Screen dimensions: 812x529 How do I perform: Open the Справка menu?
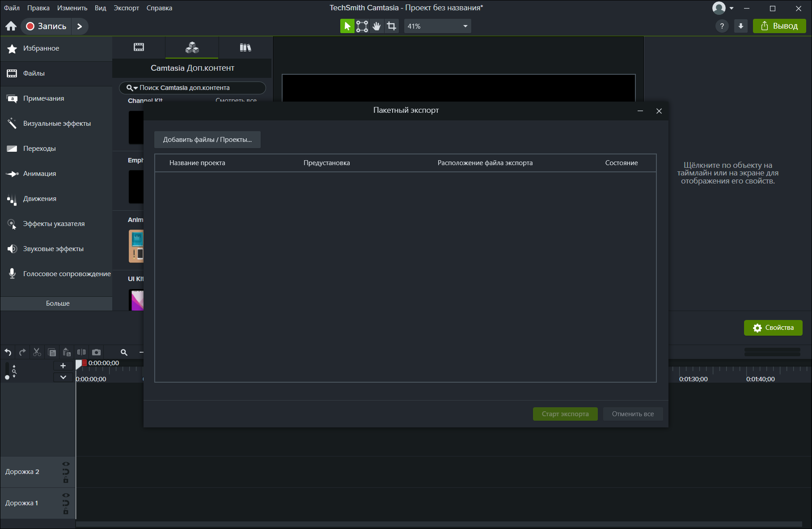pyautogui.click(x=160, y=8)
